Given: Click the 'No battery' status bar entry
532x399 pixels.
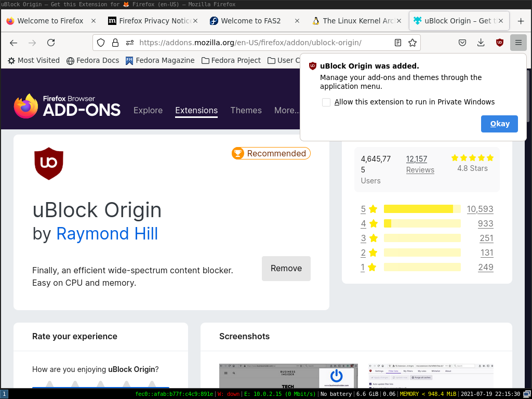Looking at the screenshot, I should point(336,394).
